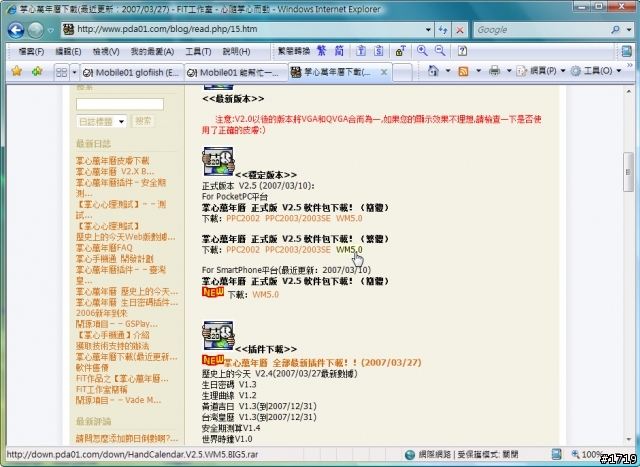Click the first clipboard conversion toolbar icon
Viewport: 640px width, 467px height.
click(x=360, y=51)
